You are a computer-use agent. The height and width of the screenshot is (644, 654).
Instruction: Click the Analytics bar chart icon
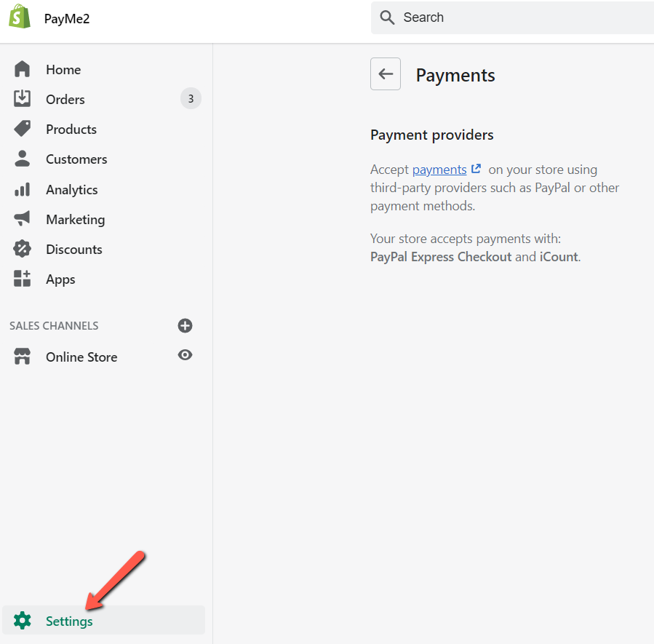click(x=23, y=189)
